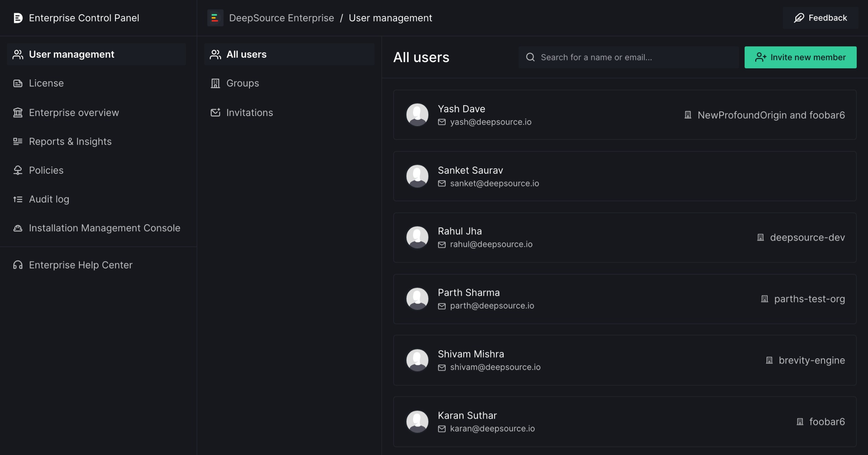Click the headphones icon for Enterprise Help Center
This screenshot has width=868, height=455.
pos(17,265)
